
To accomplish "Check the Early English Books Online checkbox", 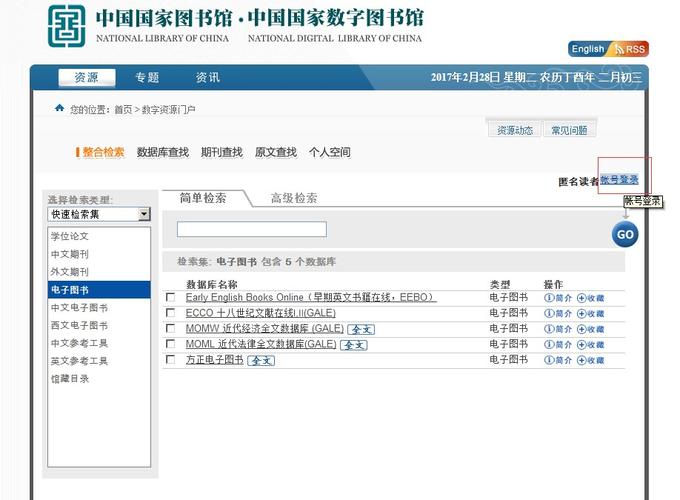I will coord(170,298).
